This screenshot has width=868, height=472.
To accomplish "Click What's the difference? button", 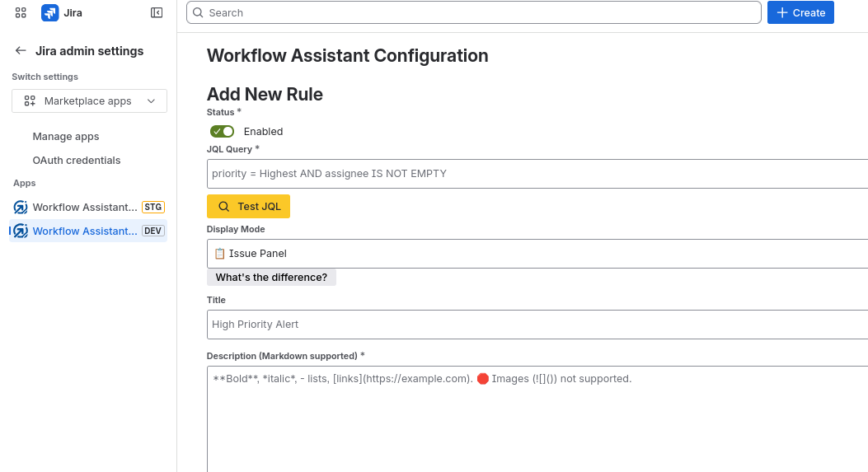I will coord(271,278).
